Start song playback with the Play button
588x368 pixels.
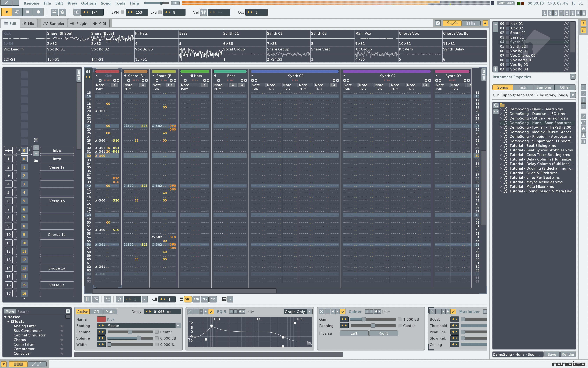(6, 12)
